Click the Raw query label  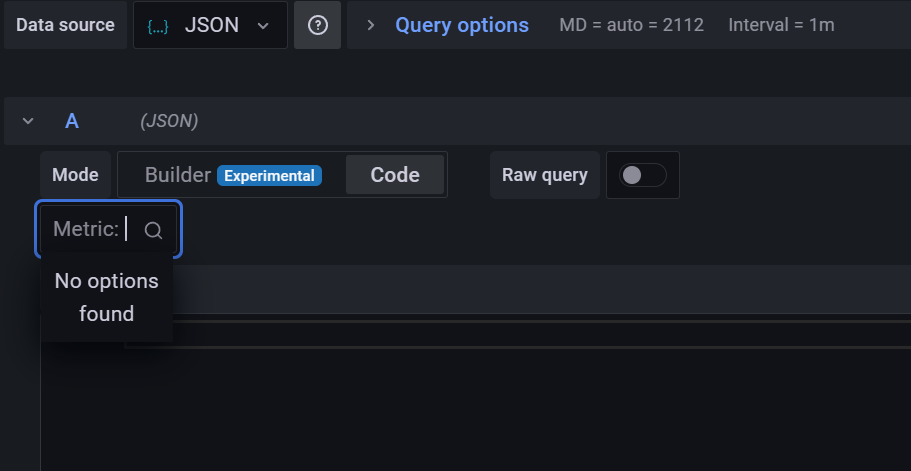tap(544, 175)
